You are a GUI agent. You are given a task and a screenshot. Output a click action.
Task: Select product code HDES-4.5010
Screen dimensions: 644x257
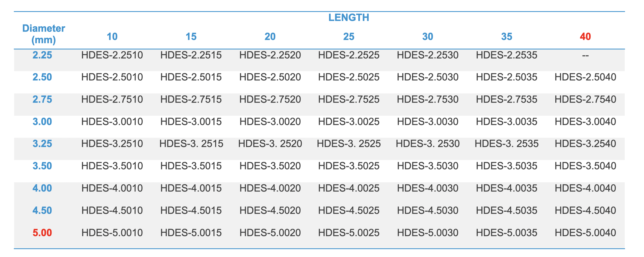pos(112,211)
